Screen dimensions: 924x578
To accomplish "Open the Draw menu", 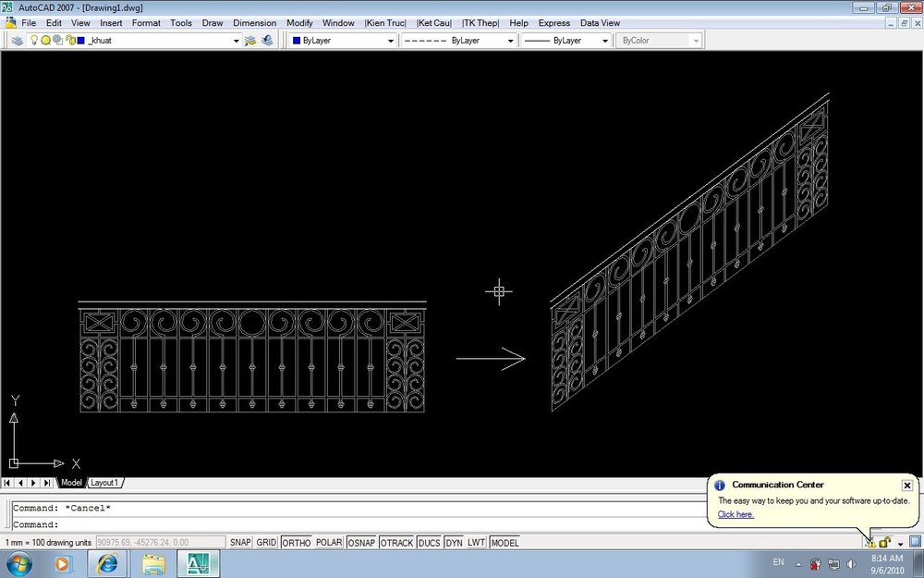I will [x=213, y=23].
